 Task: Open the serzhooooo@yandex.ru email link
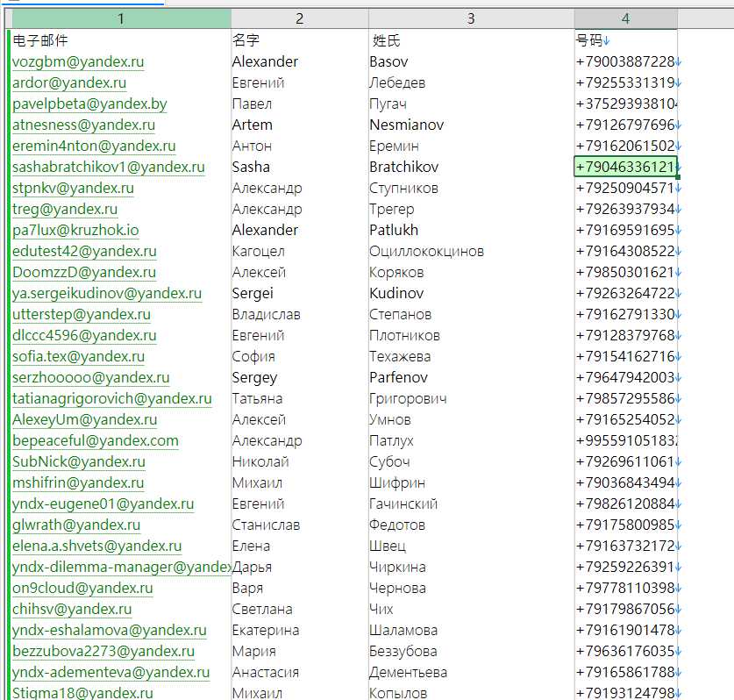pos(91,378)
